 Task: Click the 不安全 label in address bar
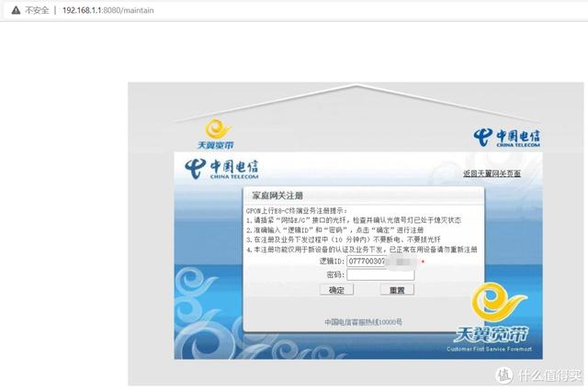click(x=37, y=10)
